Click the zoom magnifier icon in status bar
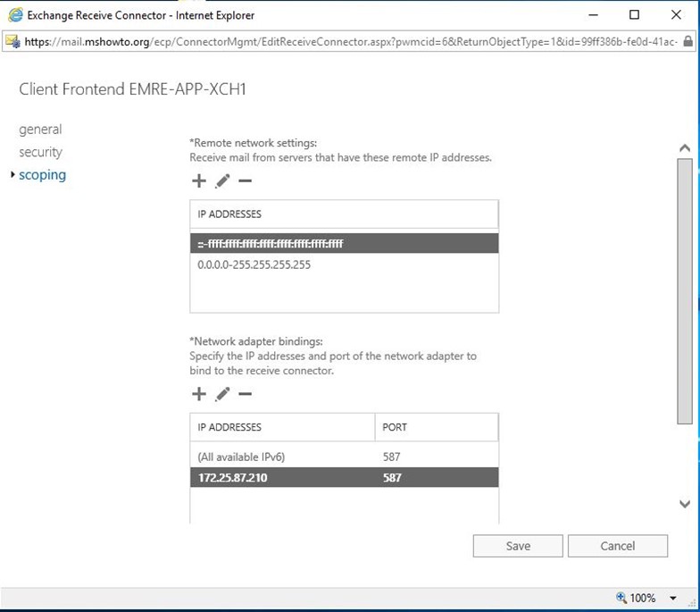 621,597
